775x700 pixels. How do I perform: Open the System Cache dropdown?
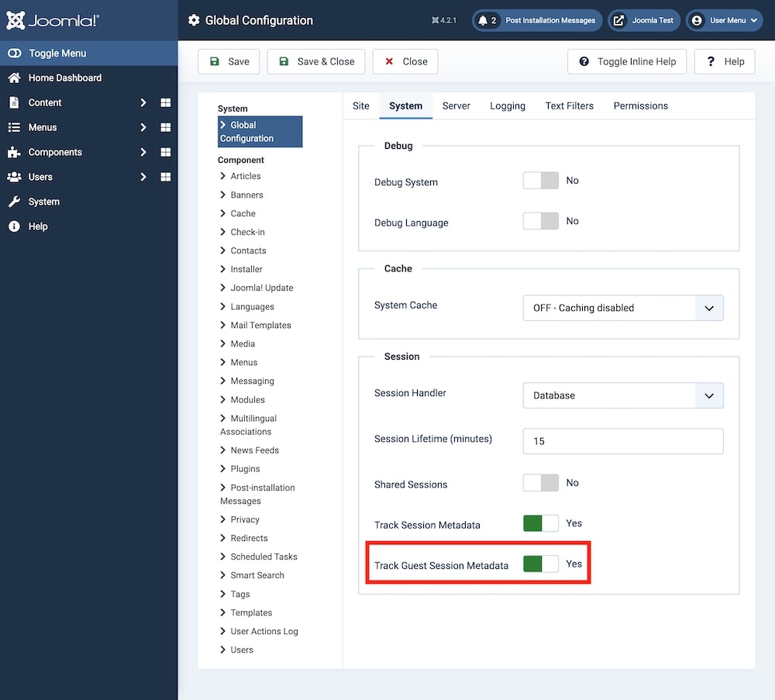pos(623,308)
